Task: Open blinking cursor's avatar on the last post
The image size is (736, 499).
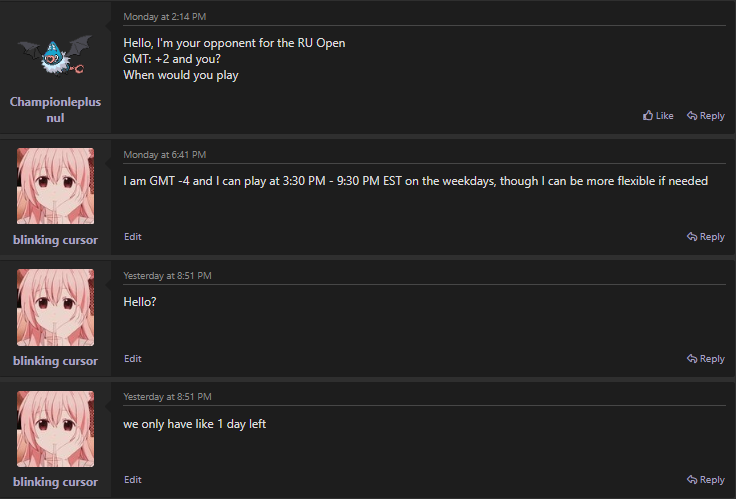Action: 55,428
